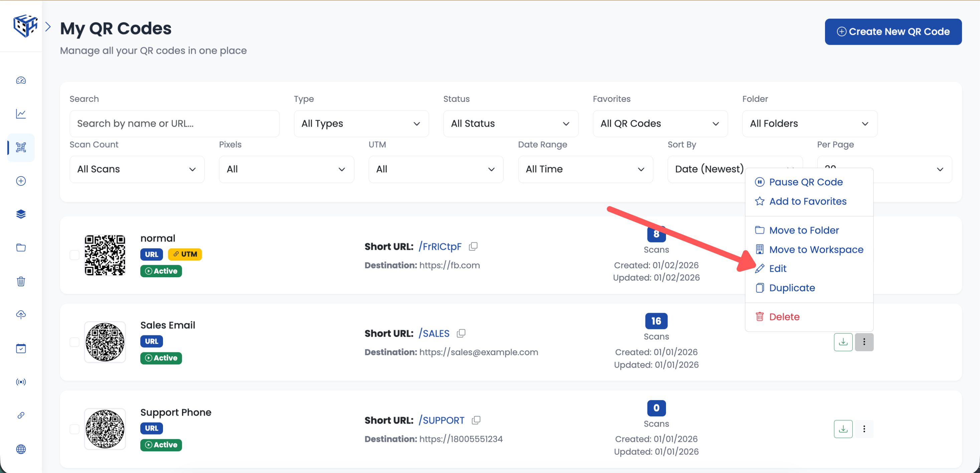Open the All Status filter dropdown
Image resolution: width=980 pixels, height=473 pixels.
[510, 124]
